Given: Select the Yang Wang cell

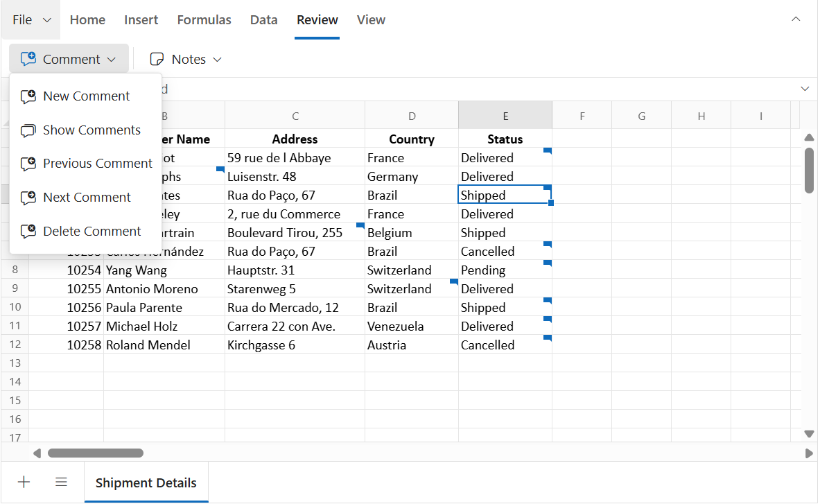Looking at the screenshot, I should pyautogui.click(x=164, y=270).
